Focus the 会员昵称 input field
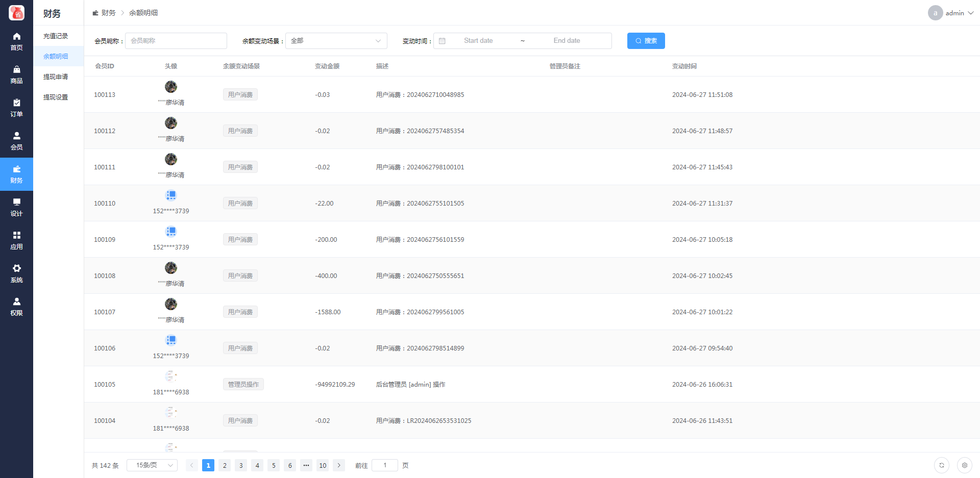Viewport: 980px width, 478px height. coord(176,41)
